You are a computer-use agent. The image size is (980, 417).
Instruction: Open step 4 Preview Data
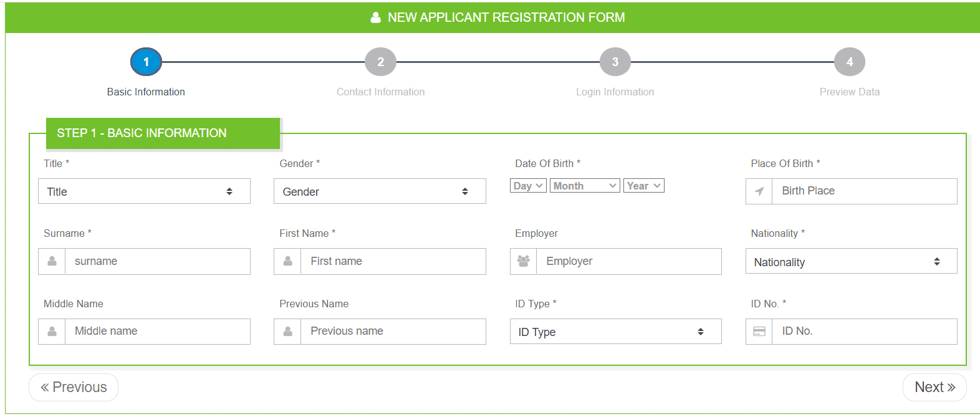[849, 62]
